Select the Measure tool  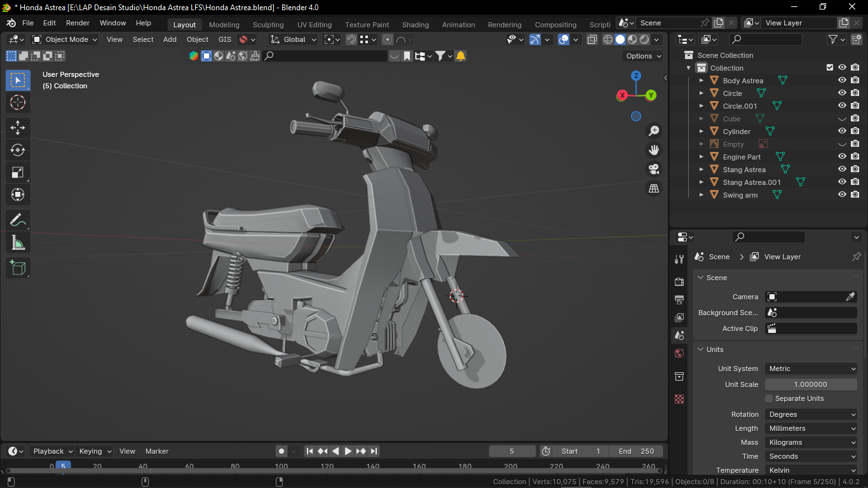(x=18, y=243)
